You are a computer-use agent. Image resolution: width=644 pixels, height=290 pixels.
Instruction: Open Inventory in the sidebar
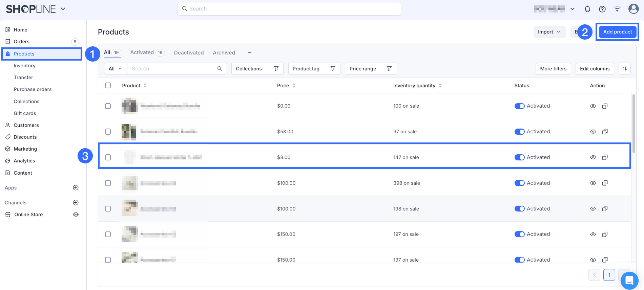[x=24, y=66]
